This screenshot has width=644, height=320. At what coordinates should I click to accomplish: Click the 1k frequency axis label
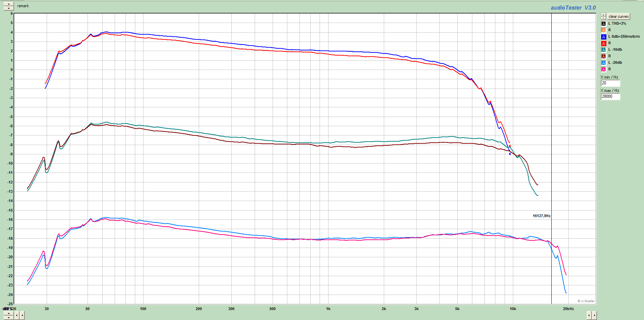328,309
